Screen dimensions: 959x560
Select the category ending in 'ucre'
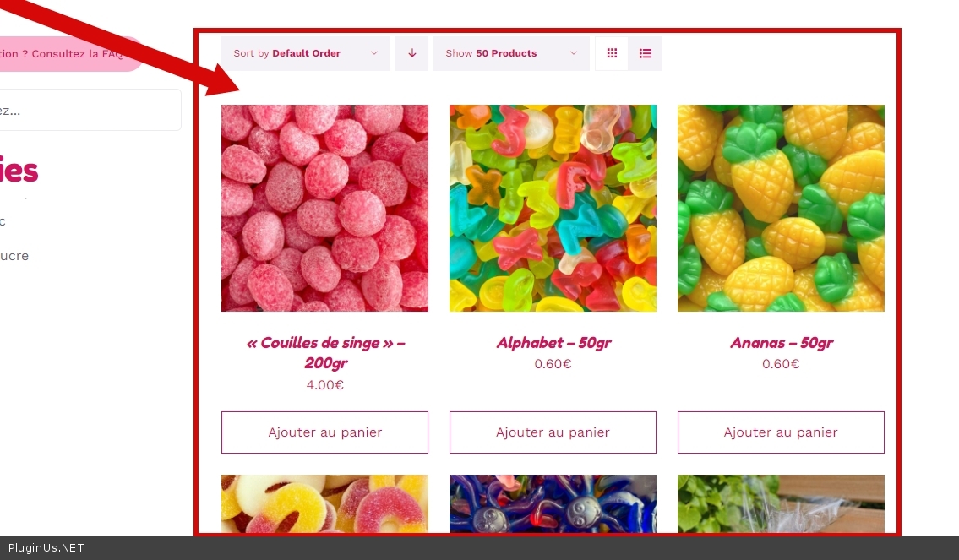[14, 256]
